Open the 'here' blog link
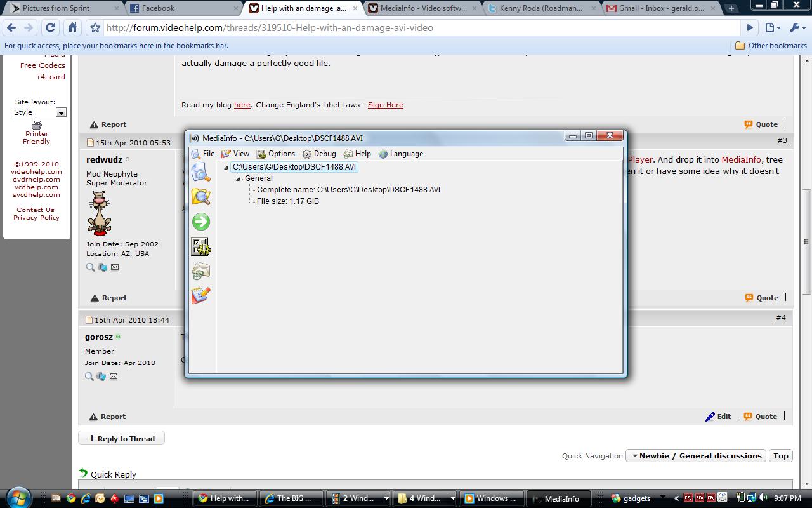Image resolution: width=812 pixels, height=508 pixels. click(x=242, y=105)
